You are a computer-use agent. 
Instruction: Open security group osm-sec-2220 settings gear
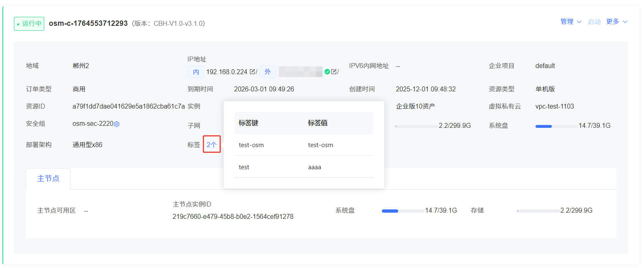pyautogui.click(x=117, y=124)
